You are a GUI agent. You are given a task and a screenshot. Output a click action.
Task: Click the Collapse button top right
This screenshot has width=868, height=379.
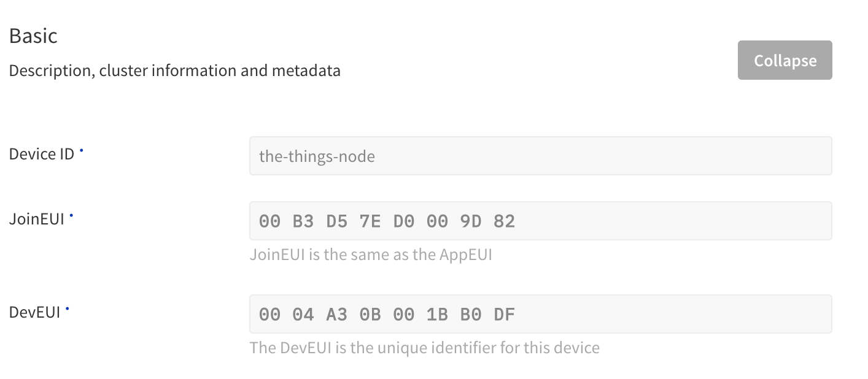tap(785, 59)
